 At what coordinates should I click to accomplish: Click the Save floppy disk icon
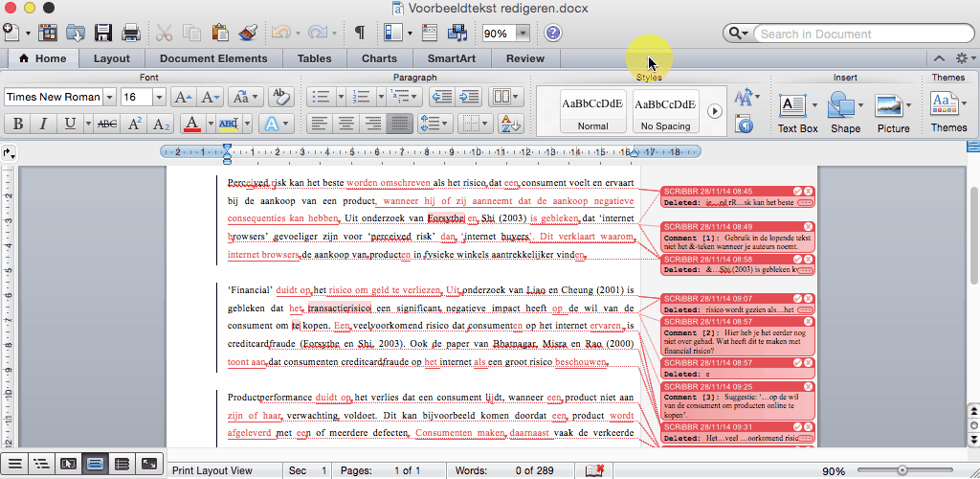point(103,34)
